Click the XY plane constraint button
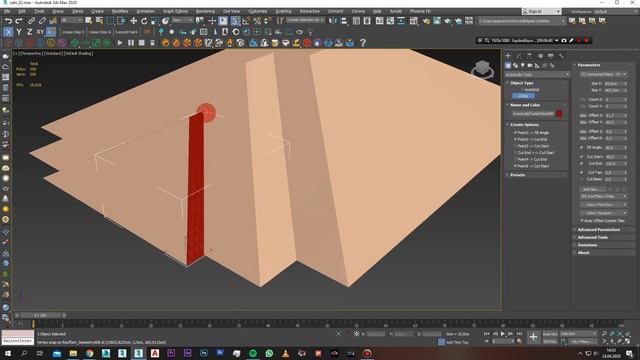This screenshot has width=640, height=360. click(40, 32)
